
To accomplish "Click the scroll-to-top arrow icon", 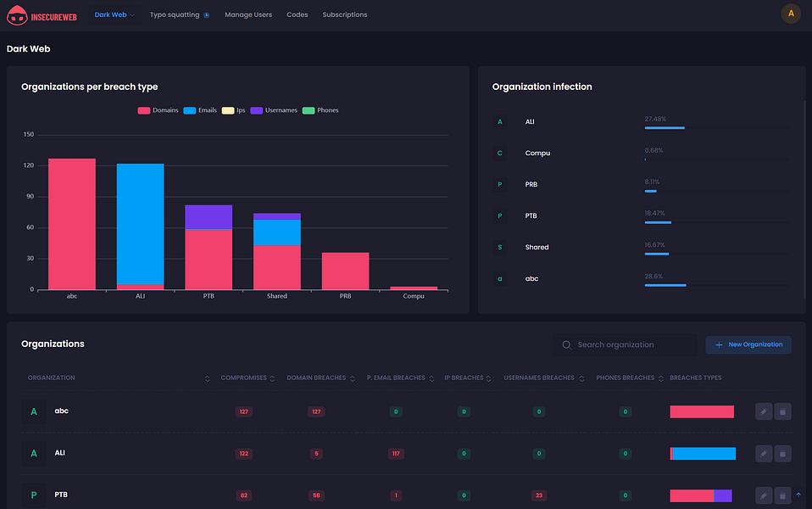I will tap(798, 495).
